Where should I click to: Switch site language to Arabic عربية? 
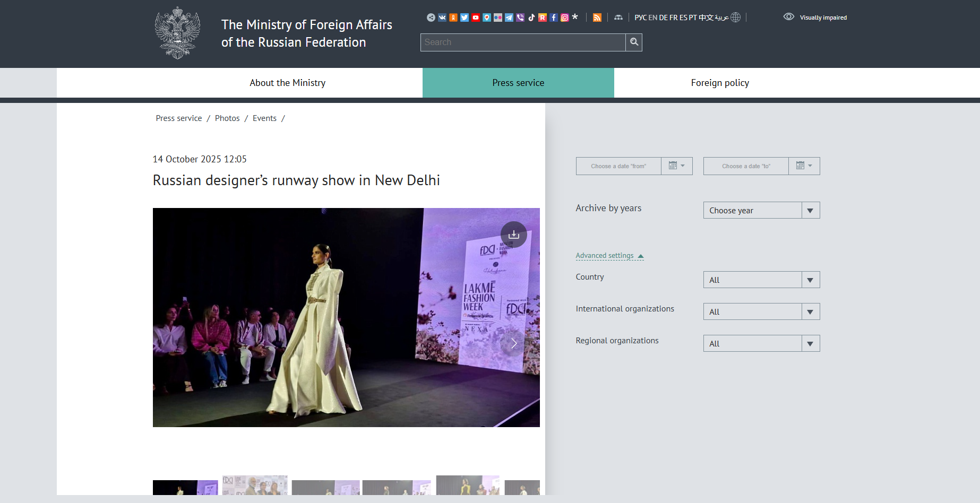tap(722, 18)
